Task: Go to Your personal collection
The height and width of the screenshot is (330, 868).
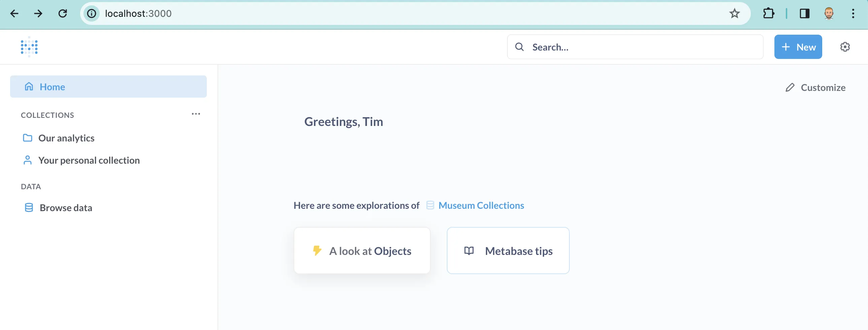Action: click(89, 160)
